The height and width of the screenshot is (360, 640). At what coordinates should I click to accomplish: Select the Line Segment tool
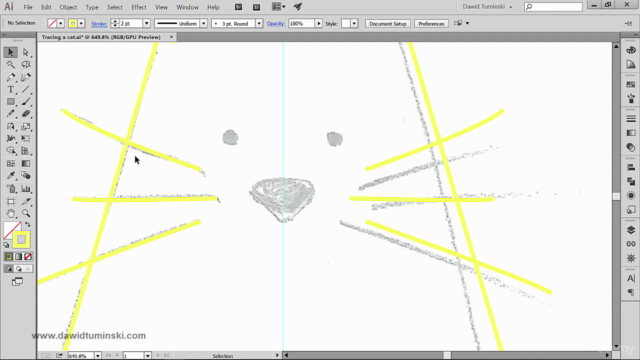click(26, 89)
